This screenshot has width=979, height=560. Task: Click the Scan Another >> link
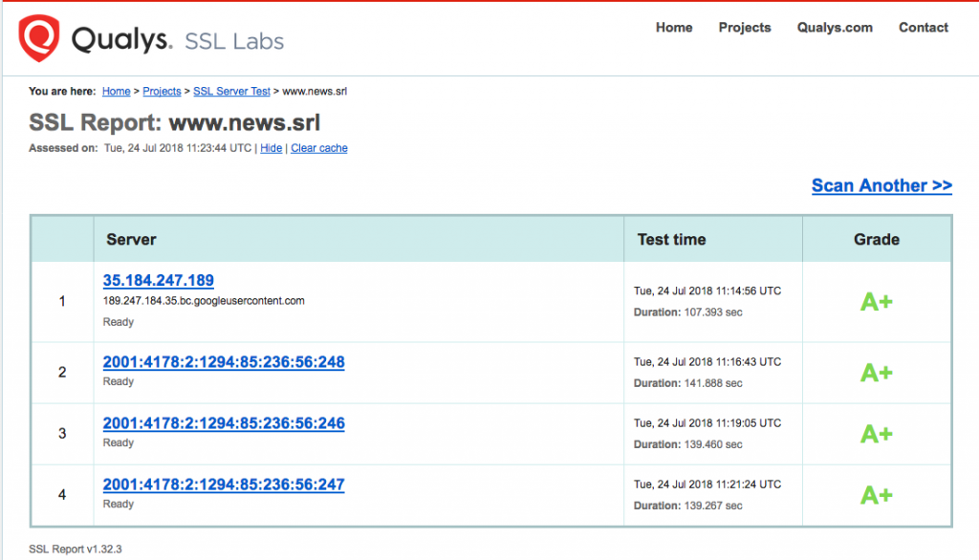pos(881,185)
